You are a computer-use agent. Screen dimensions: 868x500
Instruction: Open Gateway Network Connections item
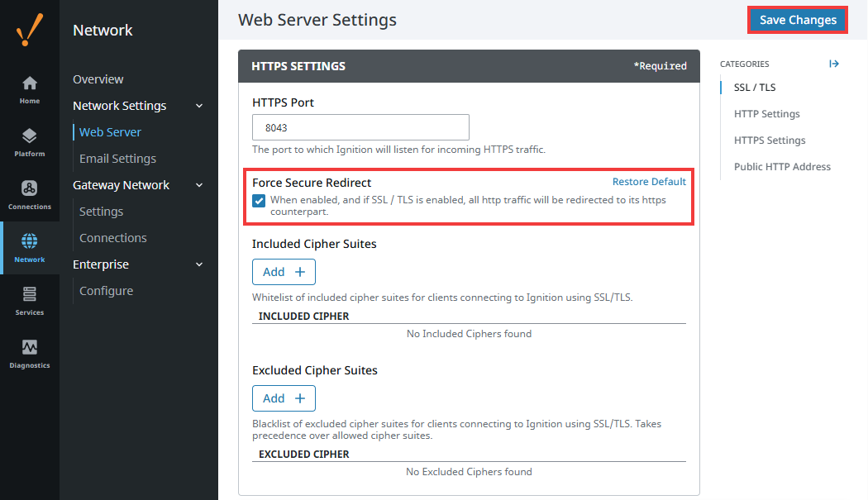pos(113,238)
